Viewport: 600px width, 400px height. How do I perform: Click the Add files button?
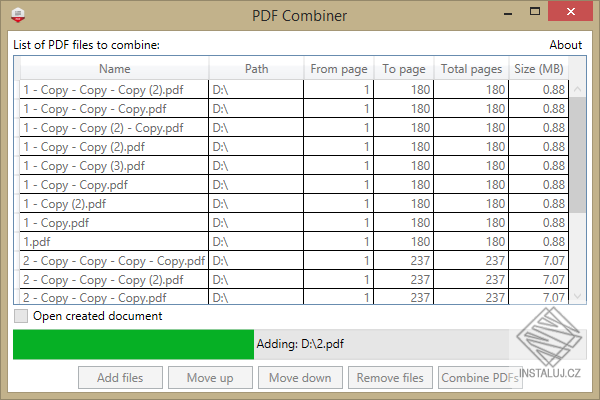[x=120, y=378]
